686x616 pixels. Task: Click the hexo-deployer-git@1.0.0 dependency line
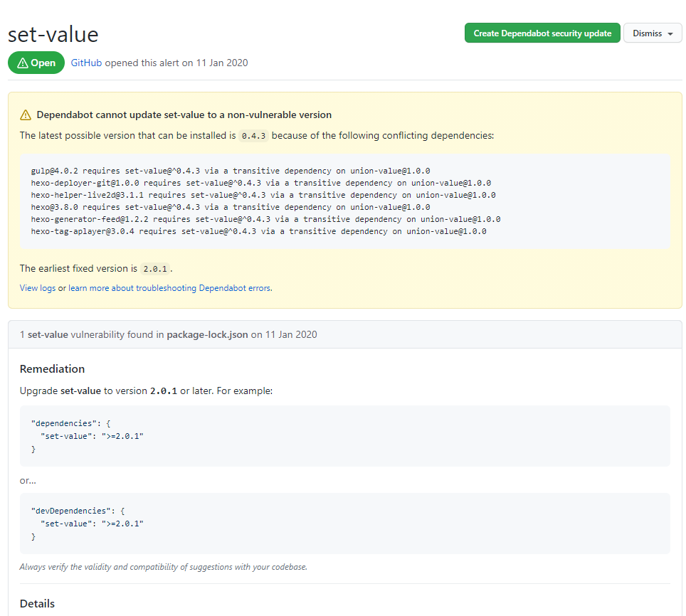click(x=260, y=183)
